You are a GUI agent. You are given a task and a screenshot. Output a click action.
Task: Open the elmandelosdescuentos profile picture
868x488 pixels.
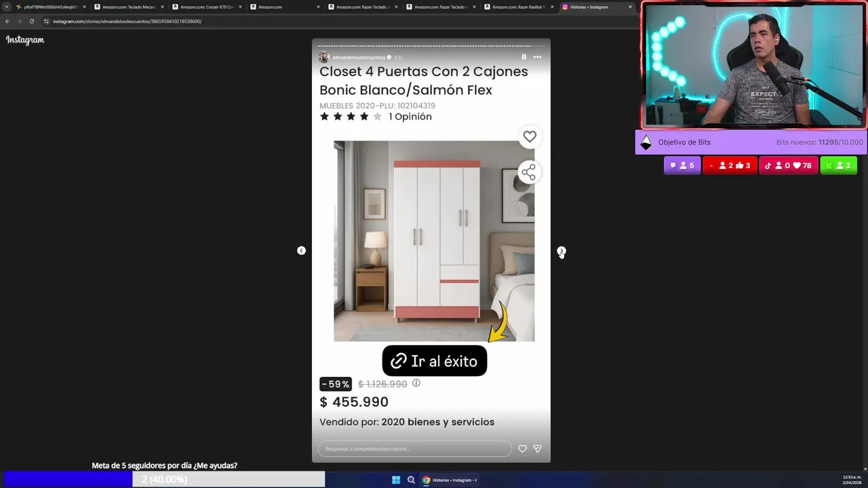pyautogui.click(x=324, y=57)
